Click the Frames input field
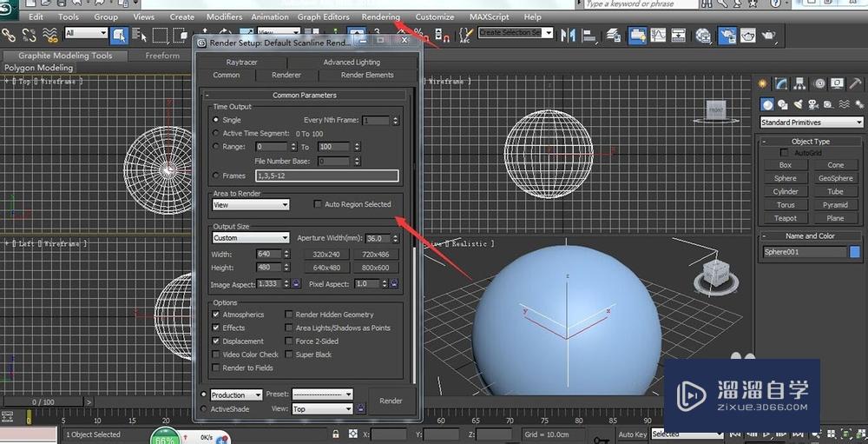 pos(326,176)
